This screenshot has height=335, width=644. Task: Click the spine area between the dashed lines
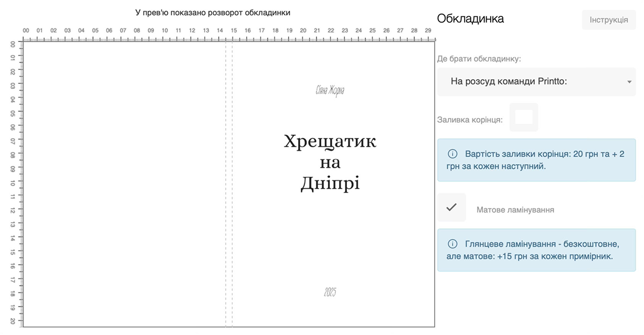pyautogui.click(x=229, y=183)
